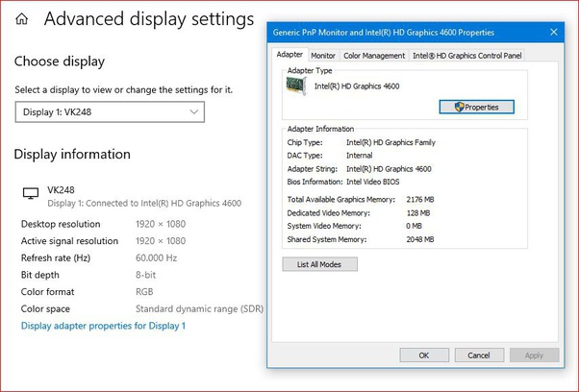Close the graphics properties dialog with X
Screen dimensions: 579x392
tap(554, 33)
